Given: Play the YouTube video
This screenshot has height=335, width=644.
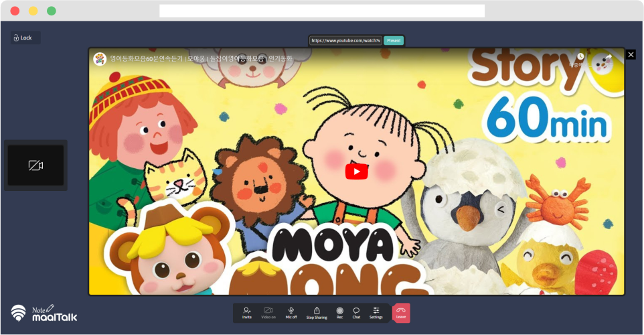Looking at the screenshot, I should [x=356, y=172].
